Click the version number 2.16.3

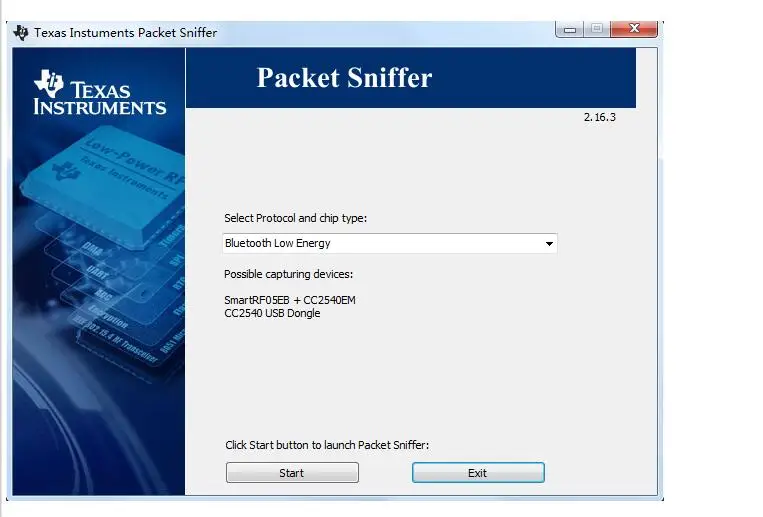(x=600, y=117)
